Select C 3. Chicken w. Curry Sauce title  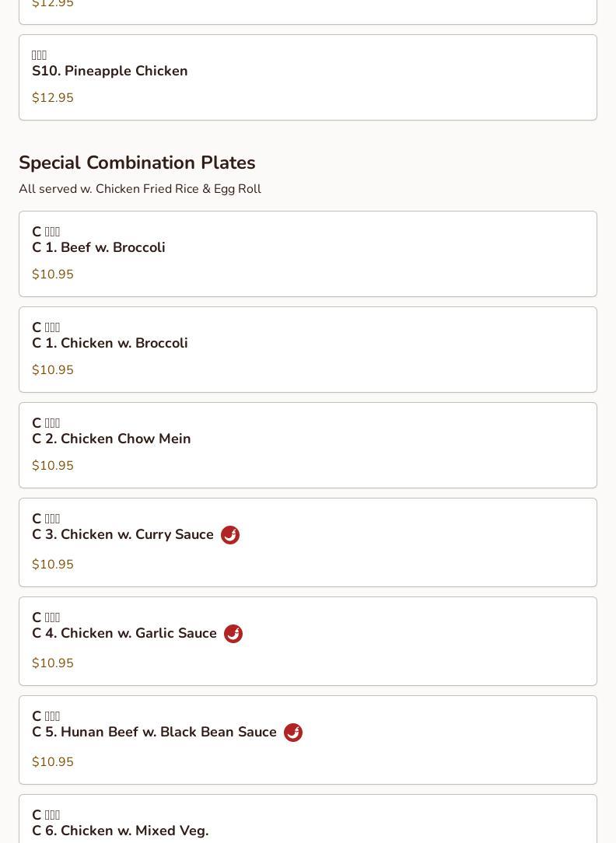(x=123, y=534)
